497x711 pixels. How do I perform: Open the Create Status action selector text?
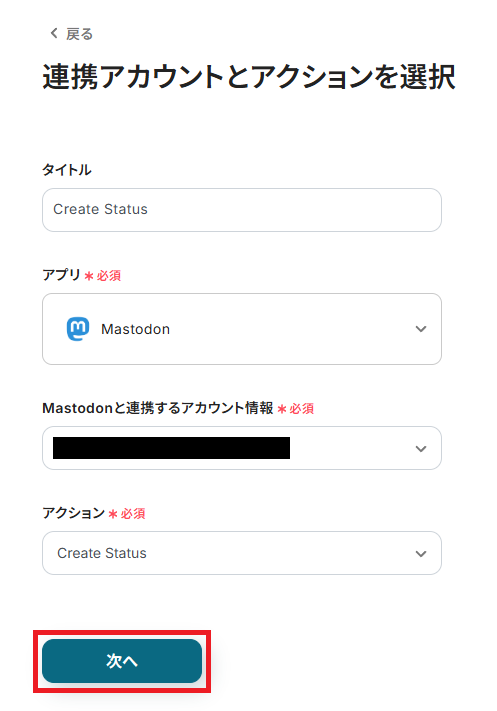pos(102,553)
